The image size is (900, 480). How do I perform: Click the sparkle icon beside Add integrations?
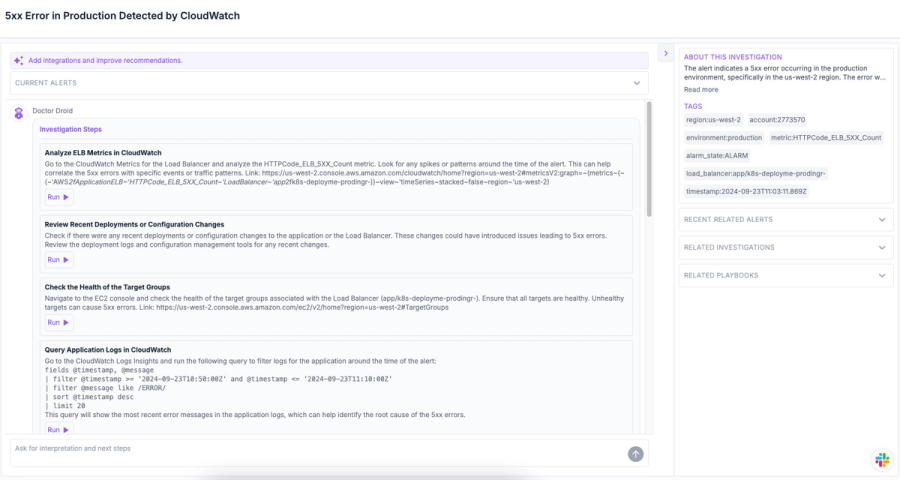coord(18,60)
